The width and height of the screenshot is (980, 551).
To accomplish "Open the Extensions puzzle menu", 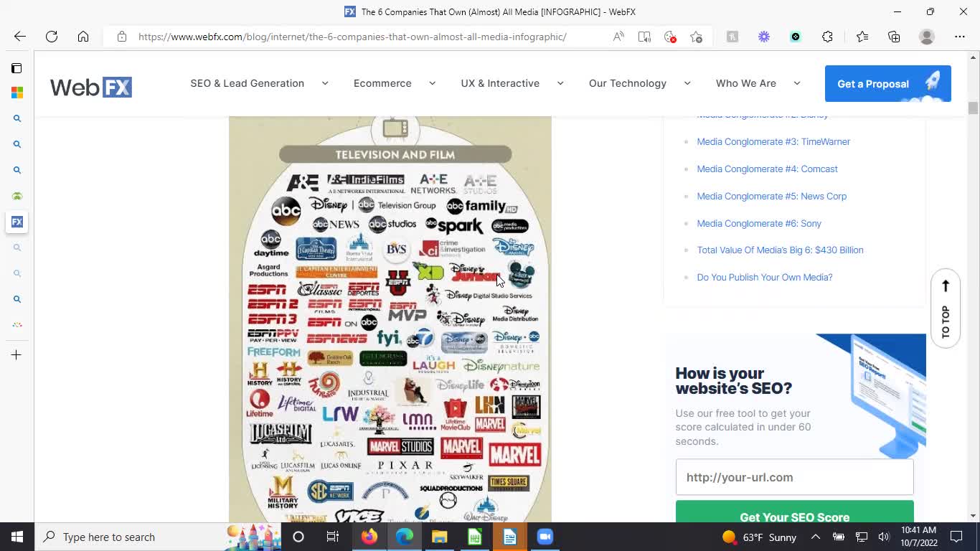I will click(827, 37).
